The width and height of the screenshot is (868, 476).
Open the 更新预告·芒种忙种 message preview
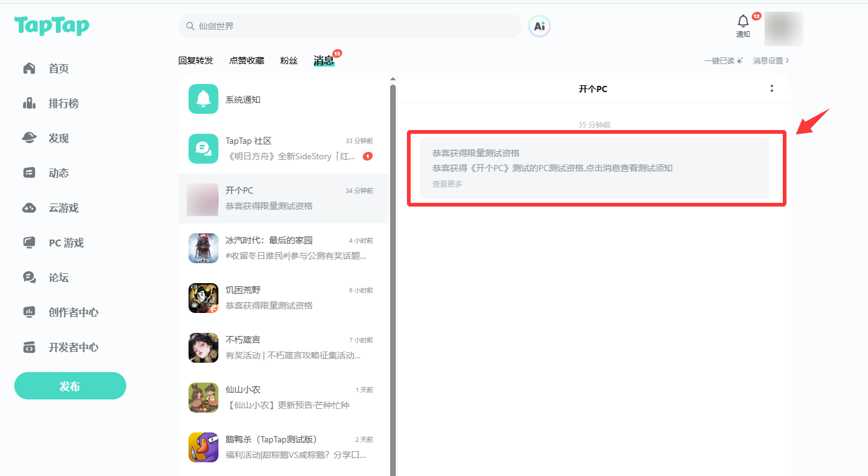pyautogui.click(x=287, y=405)
